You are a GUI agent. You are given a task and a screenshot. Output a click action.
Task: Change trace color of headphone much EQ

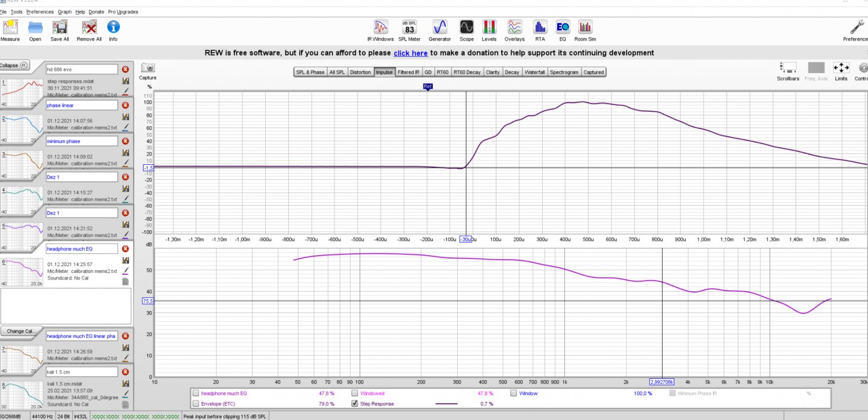(x=125, y=270)
